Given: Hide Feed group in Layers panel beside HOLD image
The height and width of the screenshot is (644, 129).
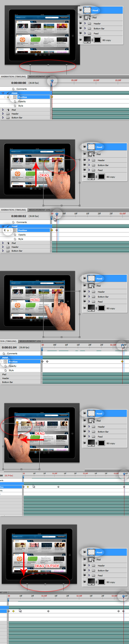Looking at the screenshot, I should tap(84, 301).
